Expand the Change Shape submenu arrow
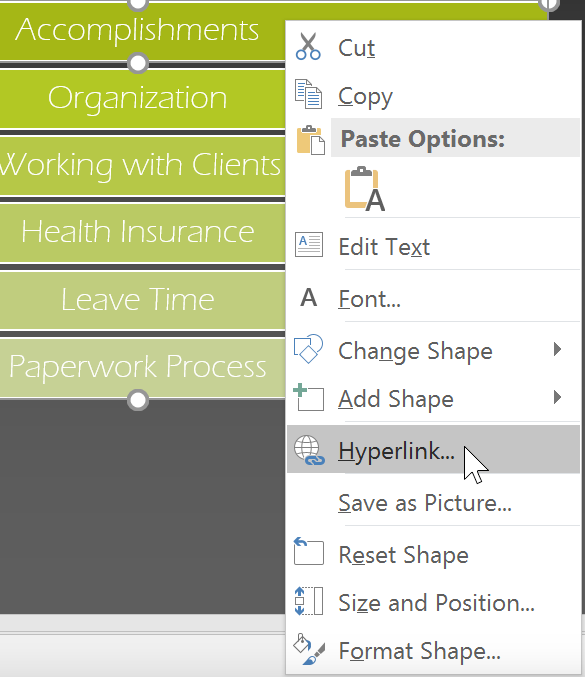 coord(557,349)
